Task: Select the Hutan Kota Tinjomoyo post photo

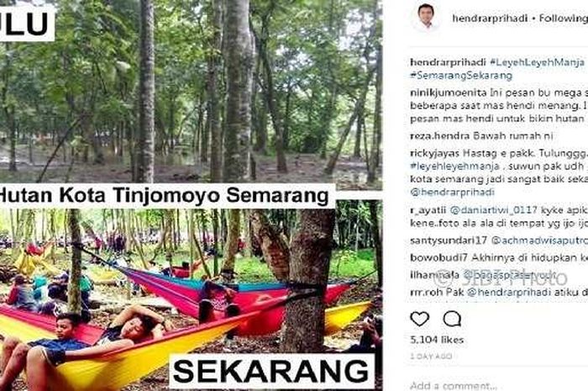Action: (191, 195)
